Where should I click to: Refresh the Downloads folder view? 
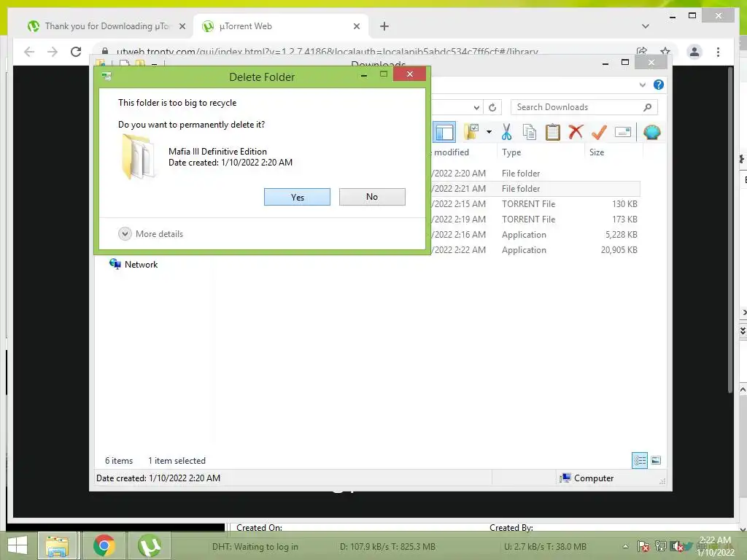coord(492,107)
